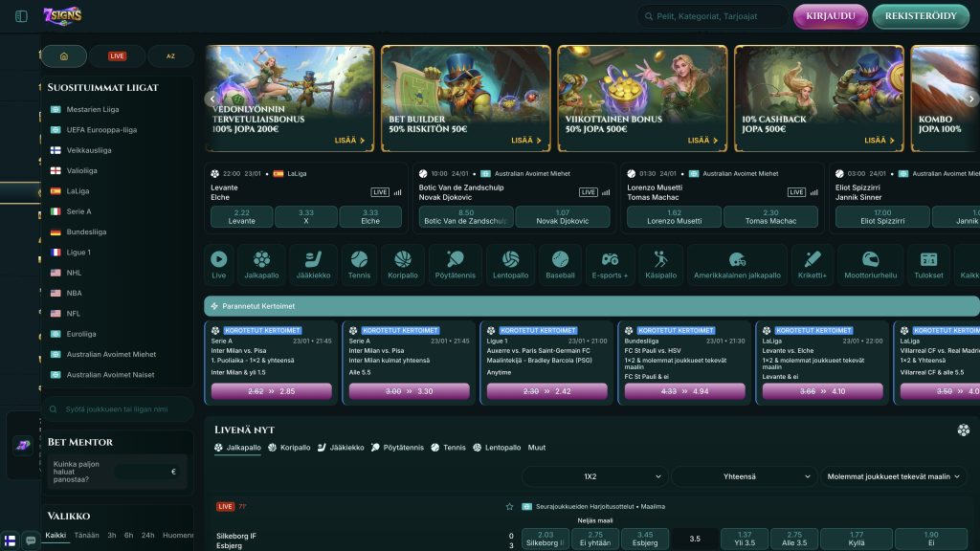Viewport: 980px width, 551px height.
Task: Click the KIRJAUDU login button
Action: tap(830, 16)
